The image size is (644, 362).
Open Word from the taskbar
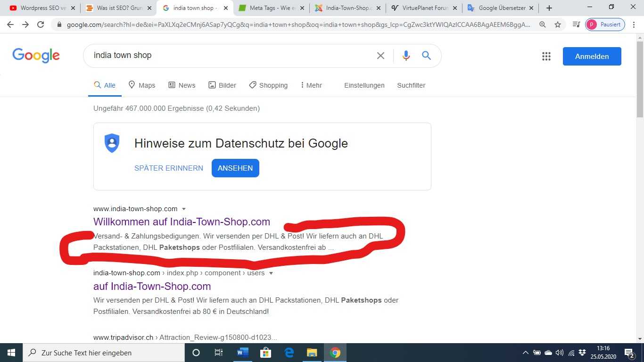tap(242, 353)
